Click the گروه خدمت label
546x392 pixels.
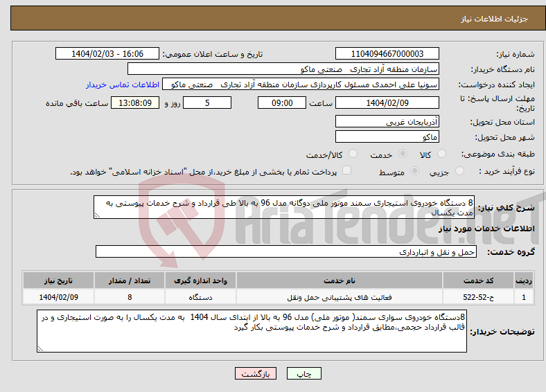(x=511, y=252)
